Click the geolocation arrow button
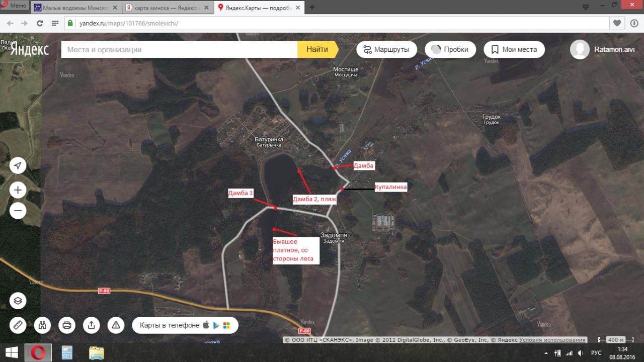This screenshot has height=362, width=644. pos(18,166)
